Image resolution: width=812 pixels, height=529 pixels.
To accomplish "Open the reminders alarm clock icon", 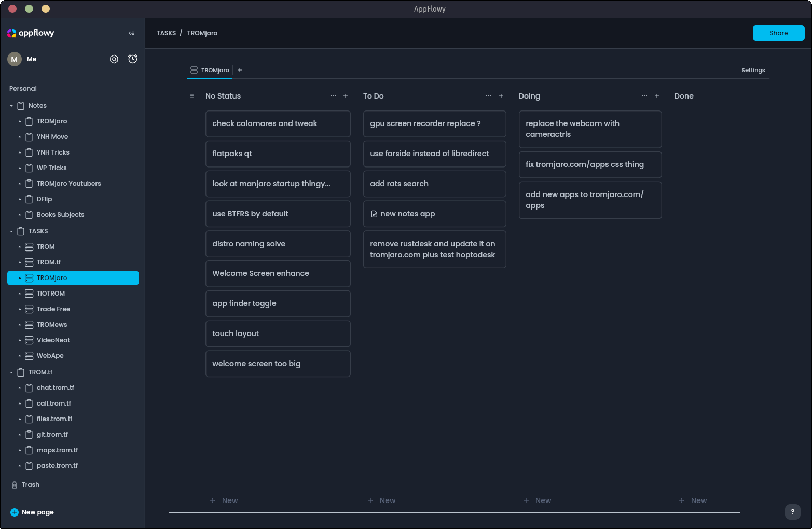I will pos(133,59).
